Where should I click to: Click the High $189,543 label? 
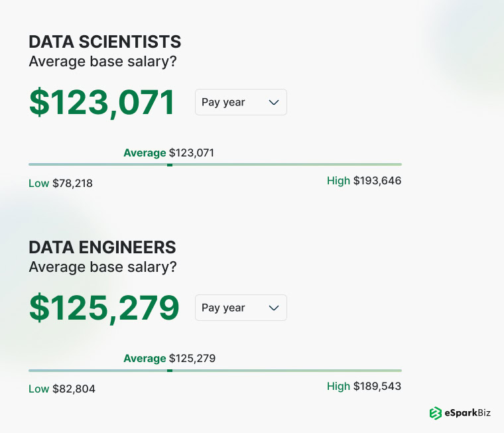click(364, 386)
